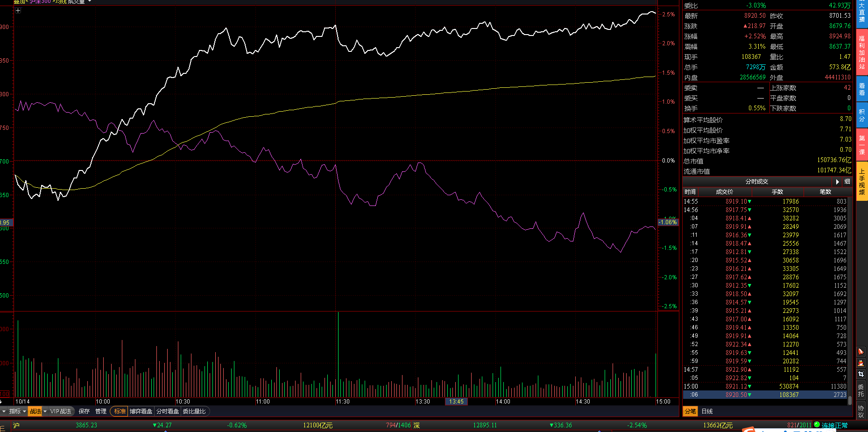Click the screenshot crop icon
Screen dimensions: 868x432
[861, 375]
